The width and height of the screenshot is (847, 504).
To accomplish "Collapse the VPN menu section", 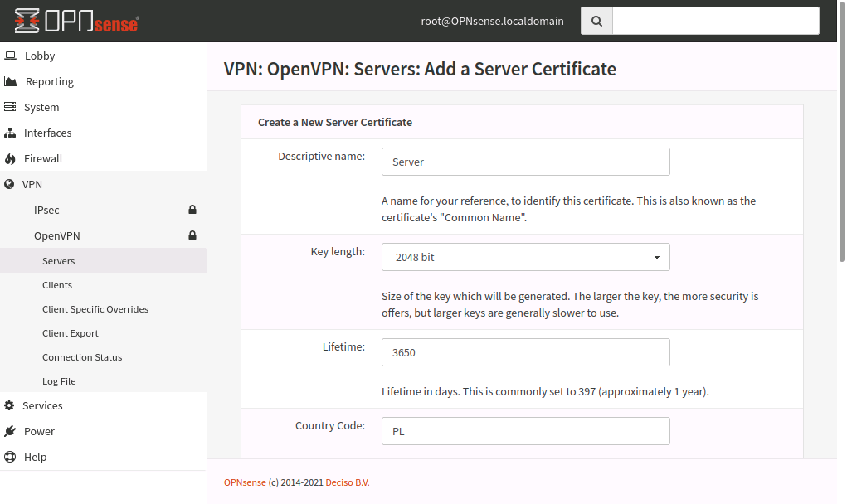I will click(33, 184).
